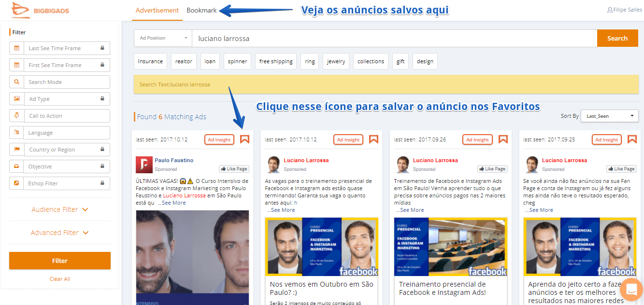Image resolution: width=644 pixels, height=305 pixels.
Task: Click 'Nos vemos em Outubro em São Paulo?' headline
Action: pyautogui.click(x=321, y=288)
